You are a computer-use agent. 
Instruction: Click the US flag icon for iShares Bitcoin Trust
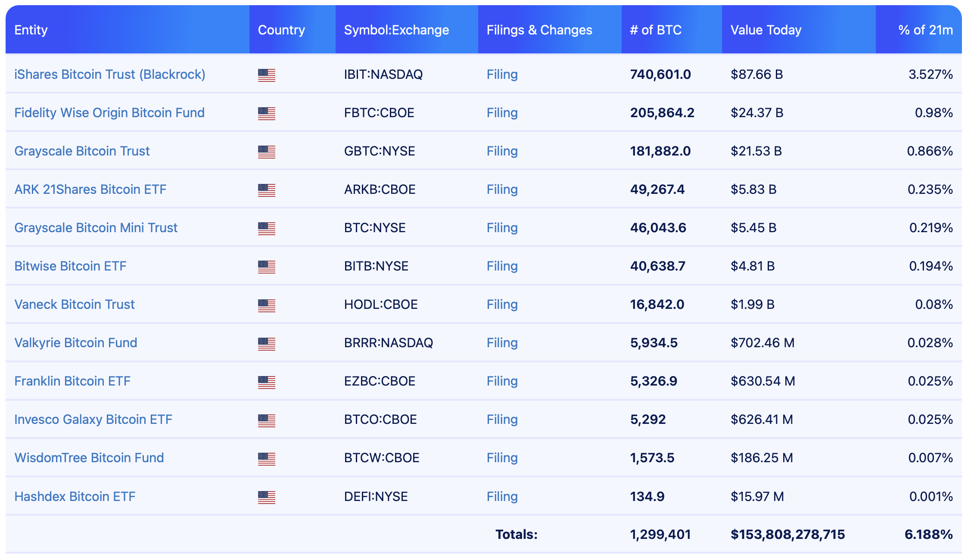(x=266, y=75)
